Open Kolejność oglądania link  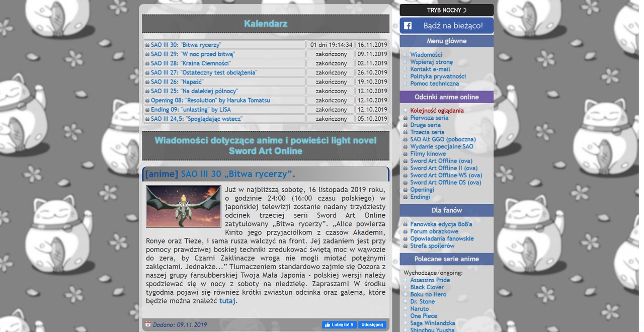tap(437, 111)
